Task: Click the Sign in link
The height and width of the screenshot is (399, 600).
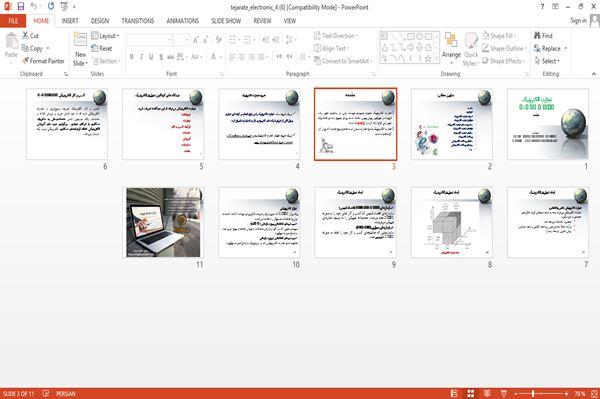Action: click(578, 21)
